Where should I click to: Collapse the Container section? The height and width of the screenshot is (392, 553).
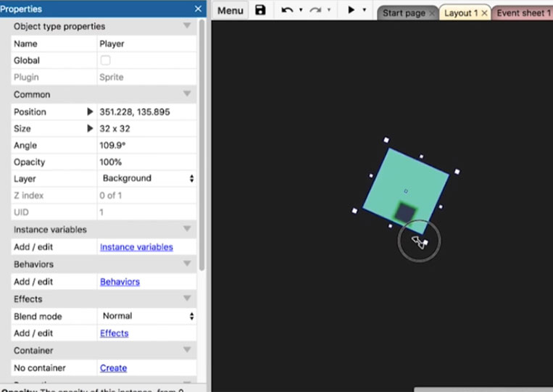click(187, 350)
